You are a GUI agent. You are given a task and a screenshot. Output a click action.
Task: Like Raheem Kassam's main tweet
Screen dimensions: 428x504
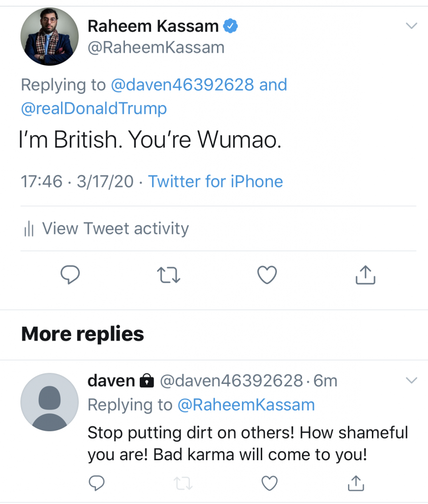(x=267, y=275)
